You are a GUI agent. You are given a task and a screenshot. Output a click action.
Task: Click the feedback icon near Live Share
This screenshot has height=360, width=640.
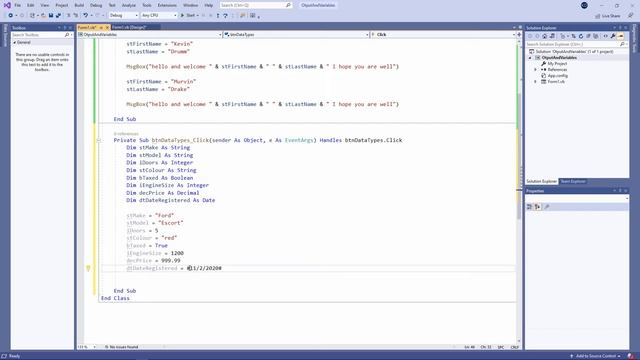click(631, 16)
